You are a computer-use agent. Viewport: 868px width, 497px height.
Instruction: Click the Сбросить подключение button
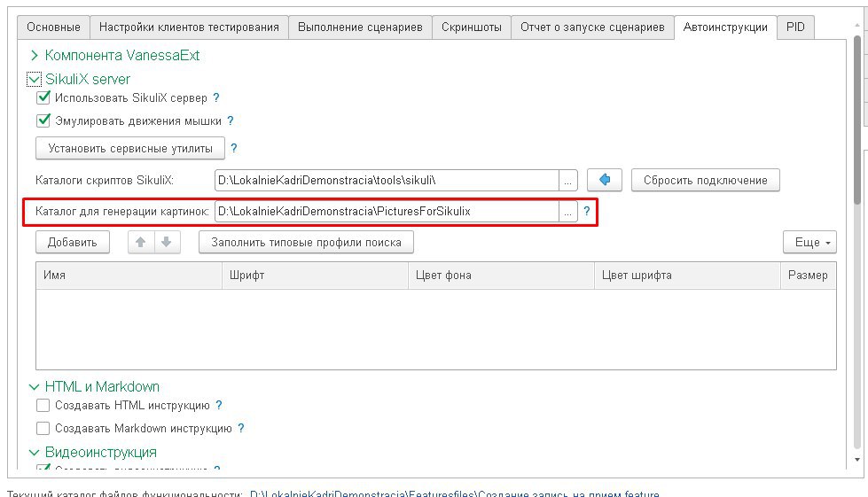coord(705,180)
